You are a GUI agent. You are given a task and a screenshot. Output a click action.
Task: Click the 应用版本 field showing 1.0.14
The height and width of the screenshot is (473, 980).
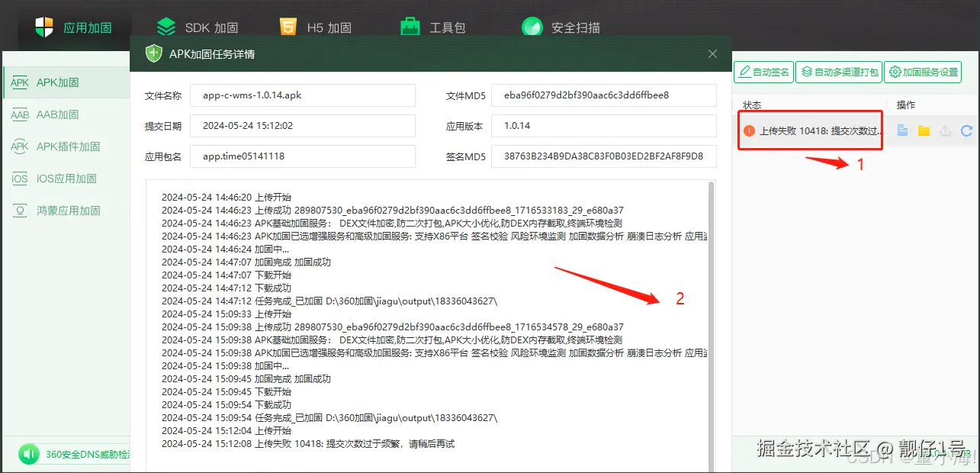[604, 126]
